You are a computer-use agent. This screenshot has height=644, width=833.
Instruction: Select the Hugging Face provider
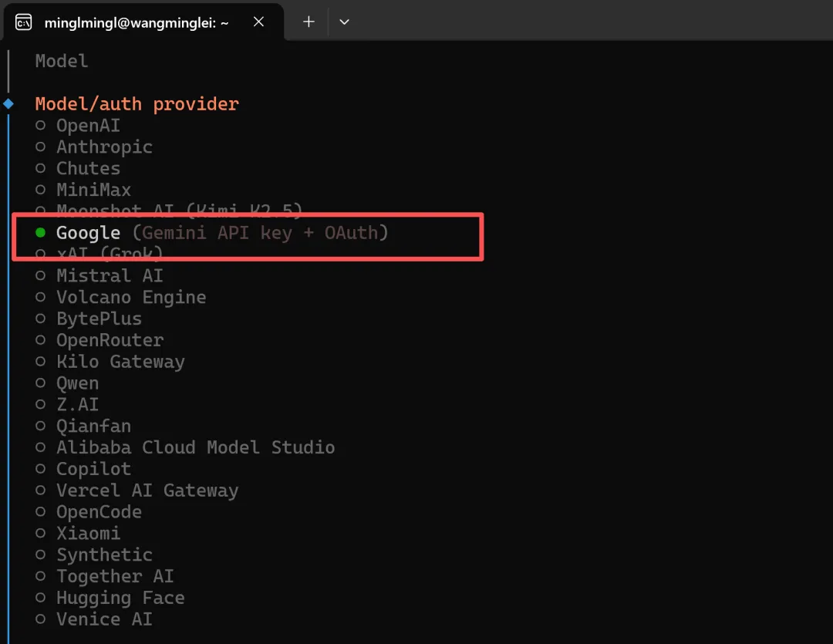41,598
